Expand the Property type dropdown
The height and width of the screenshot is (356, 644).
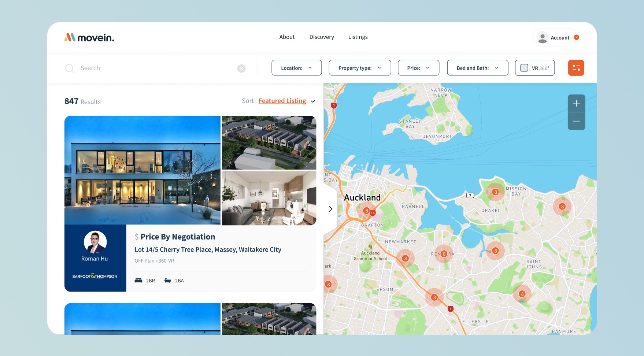(360, 68)
